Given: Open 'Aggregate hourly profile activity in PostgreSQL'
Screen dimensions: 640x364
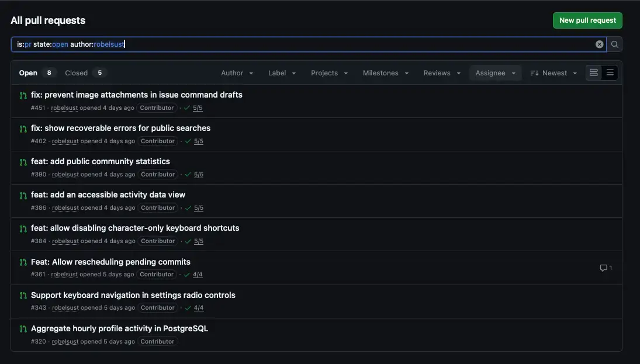Looking at the screenshot, I should click(x=120, y=328).
